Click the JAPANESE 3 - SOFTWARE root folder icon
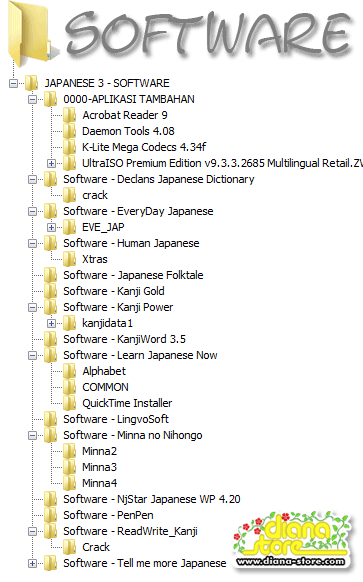The width and height of the screenshot is (363, 582). tap(32, 83)
